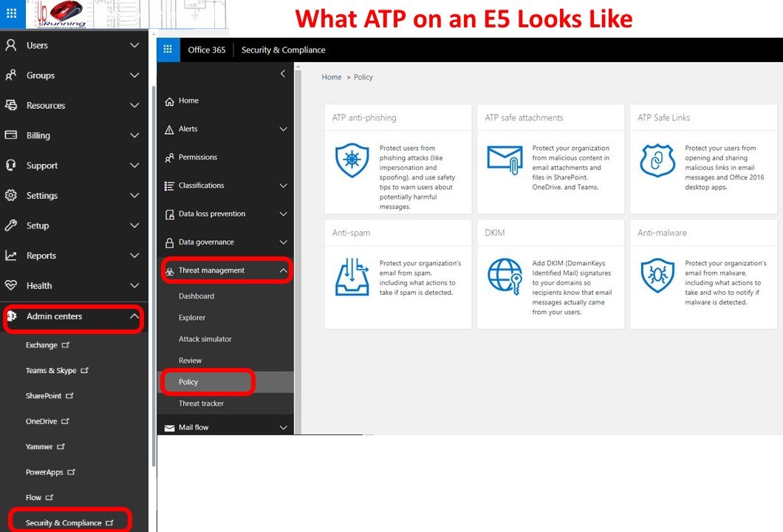Click the ATP anti-phishing shield icon

352,161
